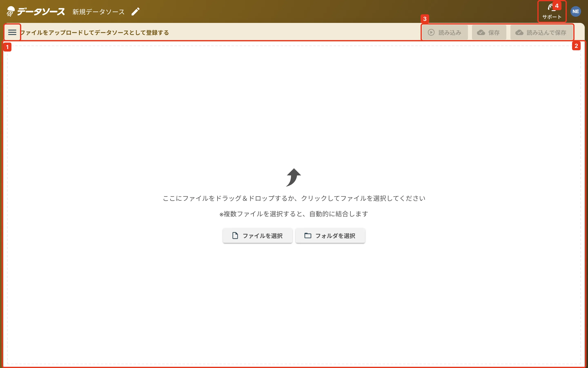Click the ※複数ファイルを選択すると note text
588x368 pixels.
click(294, 214)
